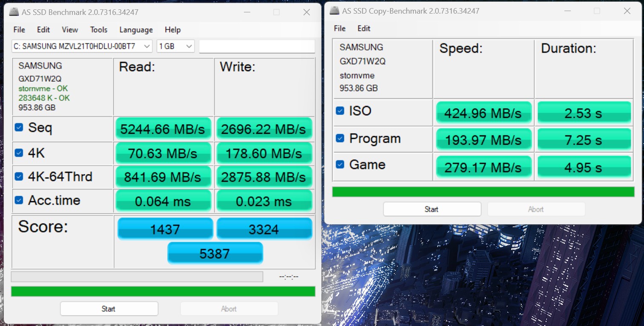
Task: Toggle the Acc.time test checkbox
Action: [x=19, y=200]
